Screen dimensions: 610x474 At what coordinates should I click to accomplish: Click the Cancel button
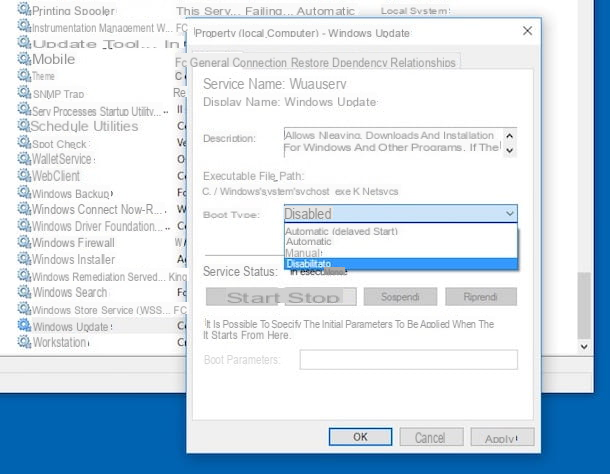click(x=431, y=437)
